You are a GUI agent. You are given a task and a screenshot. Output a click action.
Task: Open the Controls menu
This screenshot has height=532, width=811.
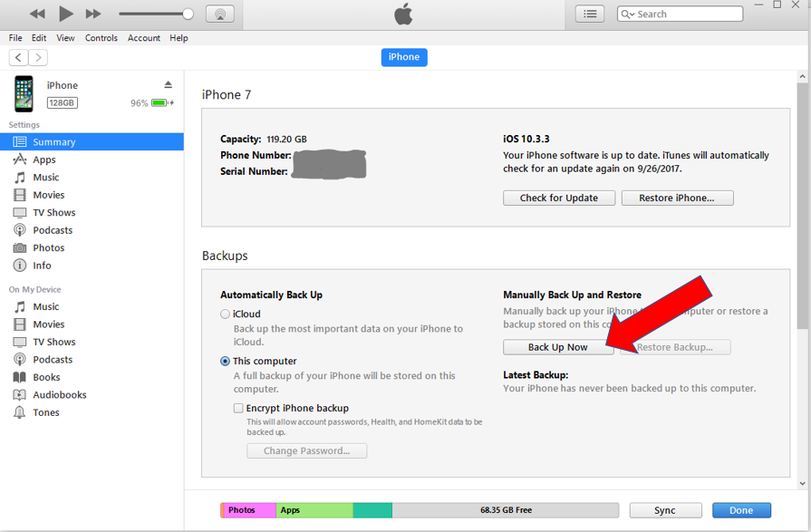pyautogui.click(x=101, y=38)
